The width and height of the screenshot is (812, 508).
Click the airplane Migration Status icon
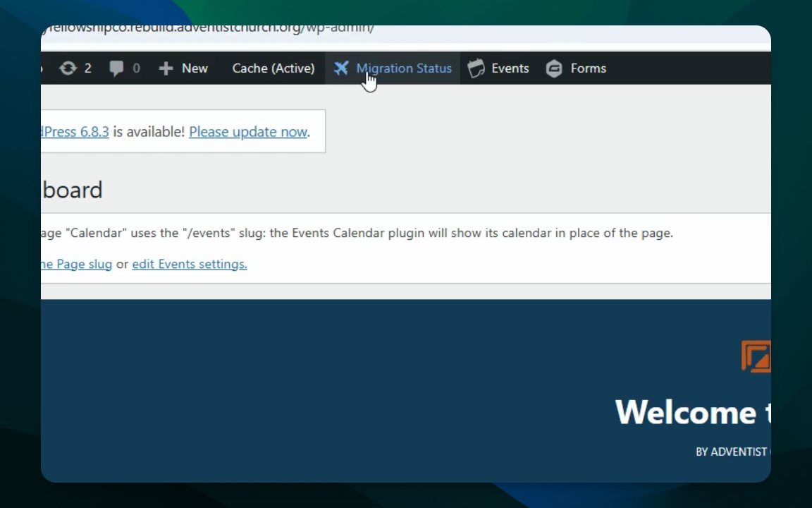point(340,68)
